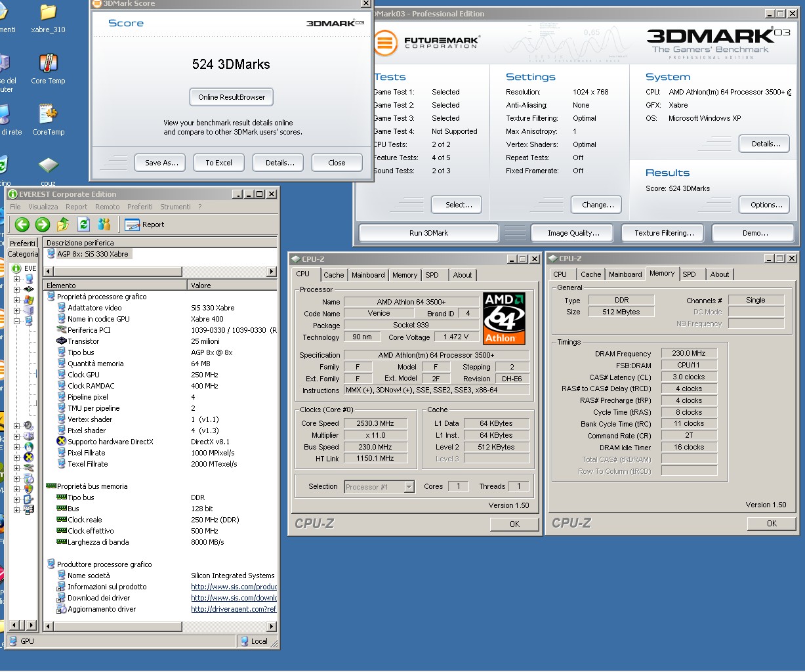Click the AMD Athlon 64 logo in CPU-Z

click(x=504, y=318)
